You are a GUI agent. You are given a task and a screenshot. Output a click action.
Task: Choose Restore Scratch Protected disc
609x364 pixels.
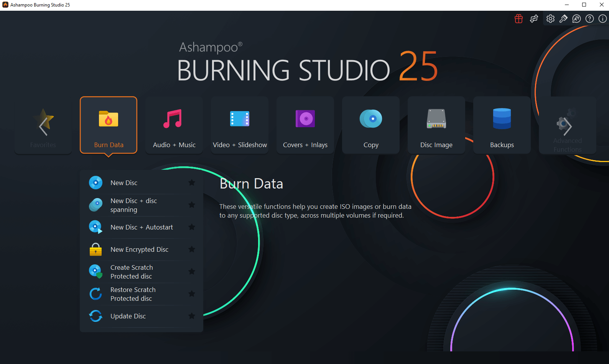click(x=142, y=294)
